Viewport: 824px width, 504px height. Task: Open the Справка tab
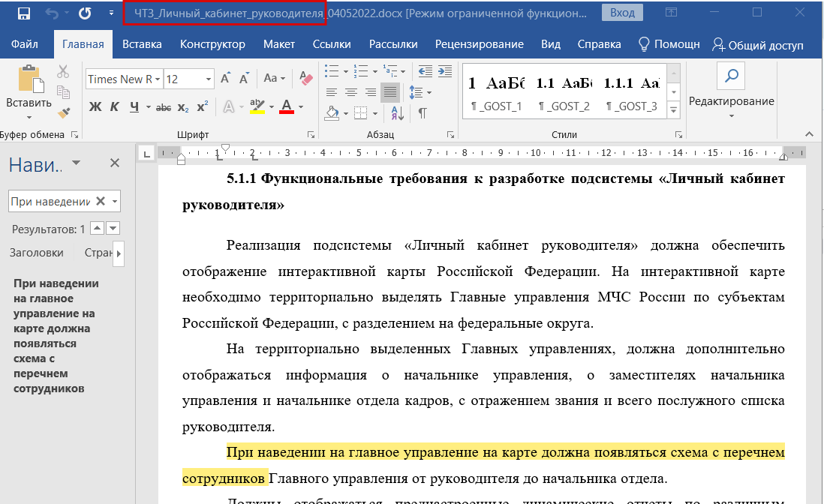tap(599, 44)
